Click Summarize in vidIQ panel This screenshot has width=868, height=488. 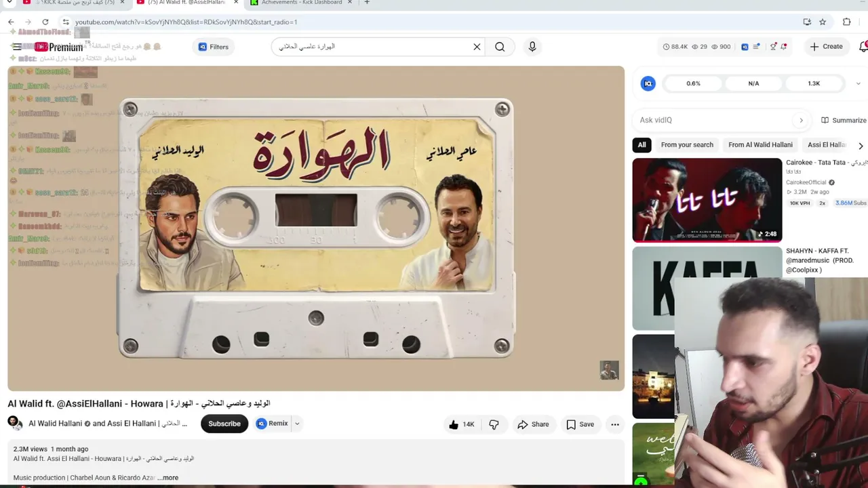[x=844, y=120]
